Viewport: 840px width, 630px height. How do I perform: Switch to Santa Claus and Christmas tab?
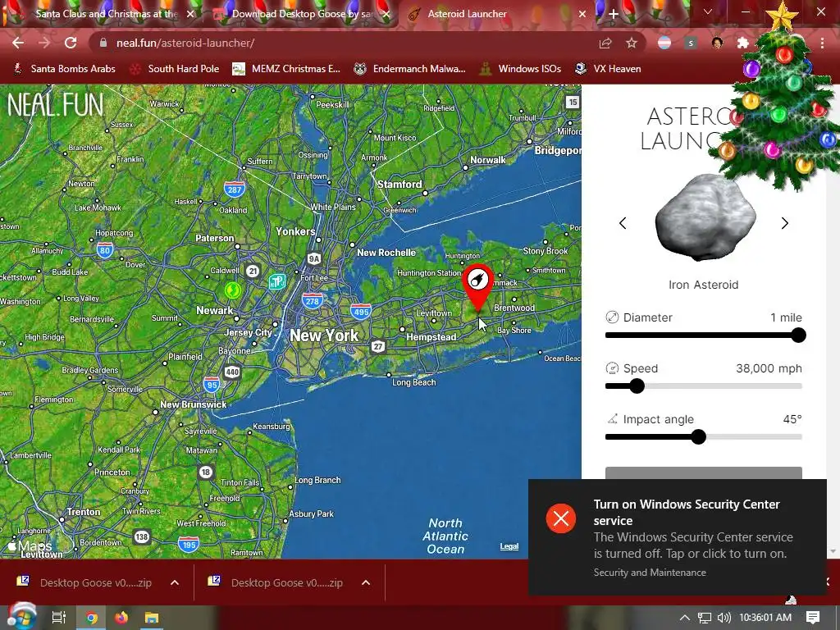pyautogui.click(x=106, y=14)
